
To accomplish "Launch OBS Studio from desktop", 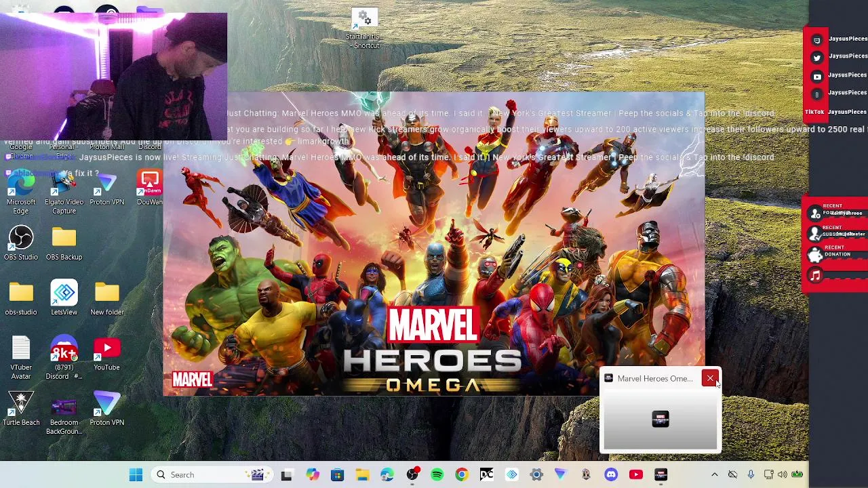I will tap(21, 244).
